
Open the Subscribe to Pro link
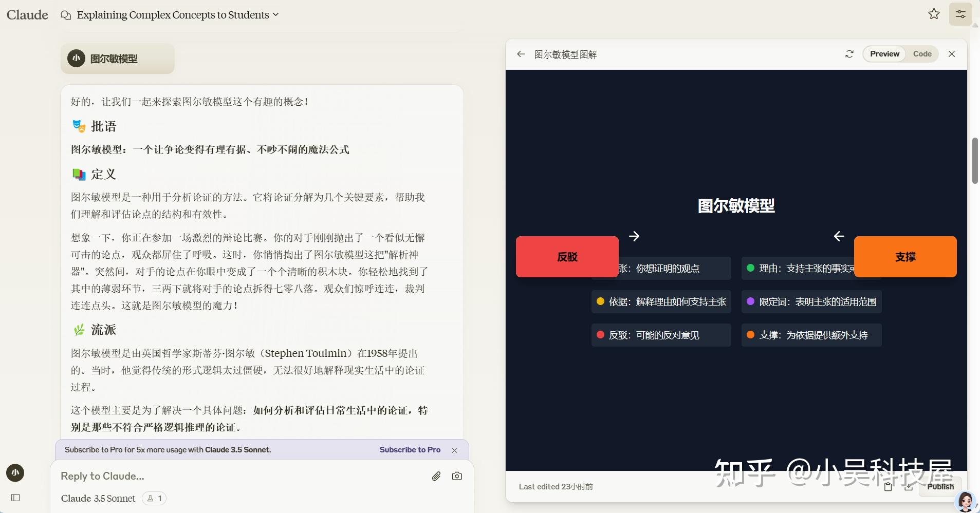(410, 449)
